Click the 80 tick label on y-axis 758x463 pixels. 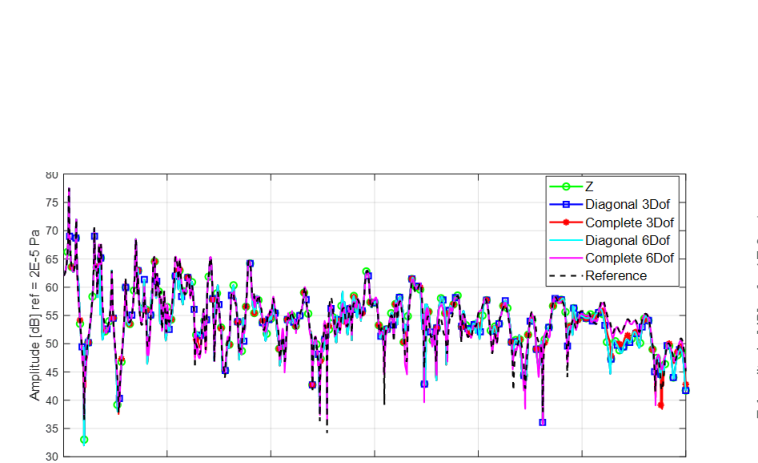(52, 175)
